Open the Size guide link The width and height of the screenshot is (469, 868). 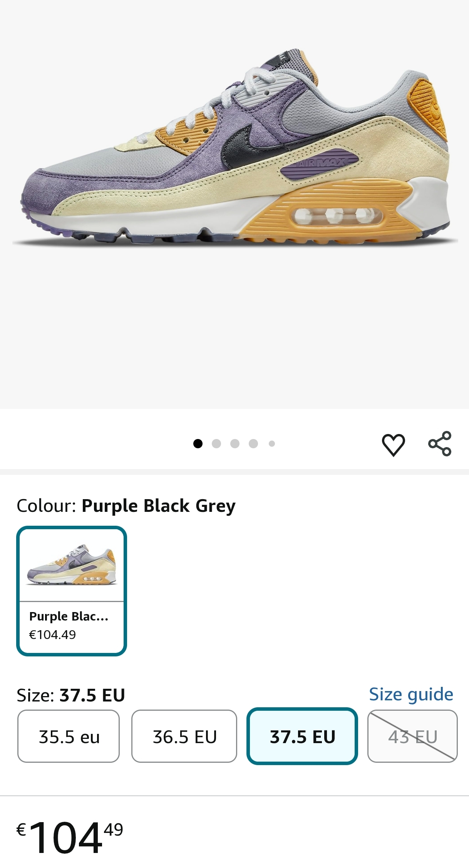pyautogui.click(x=411, y=694)
